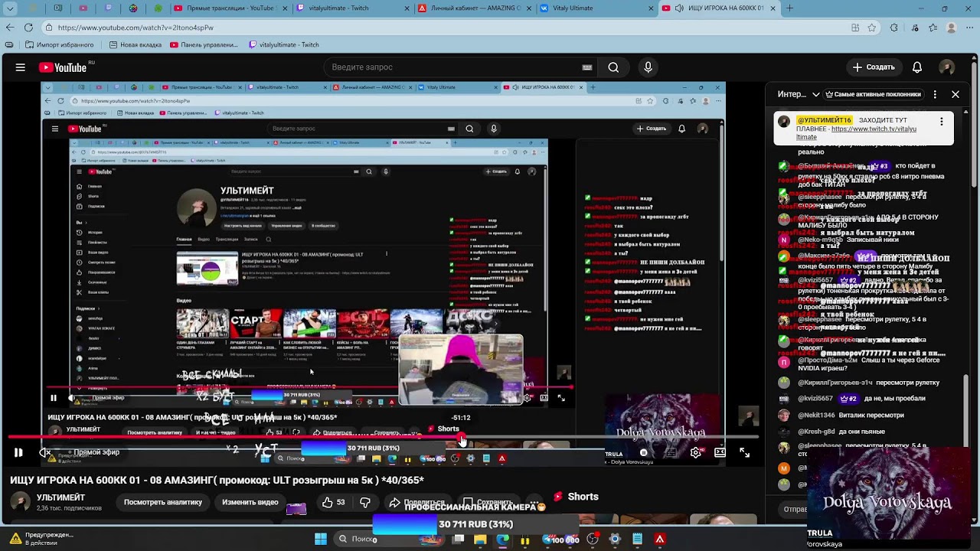The height and width of the screenshot is (551, 980).
Task: Go back with the browser back arrow
Action: pos(9,28)
